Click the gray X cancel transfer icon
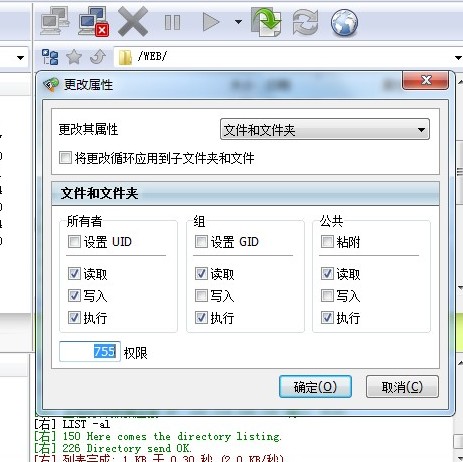 click(x=133, y=22)
